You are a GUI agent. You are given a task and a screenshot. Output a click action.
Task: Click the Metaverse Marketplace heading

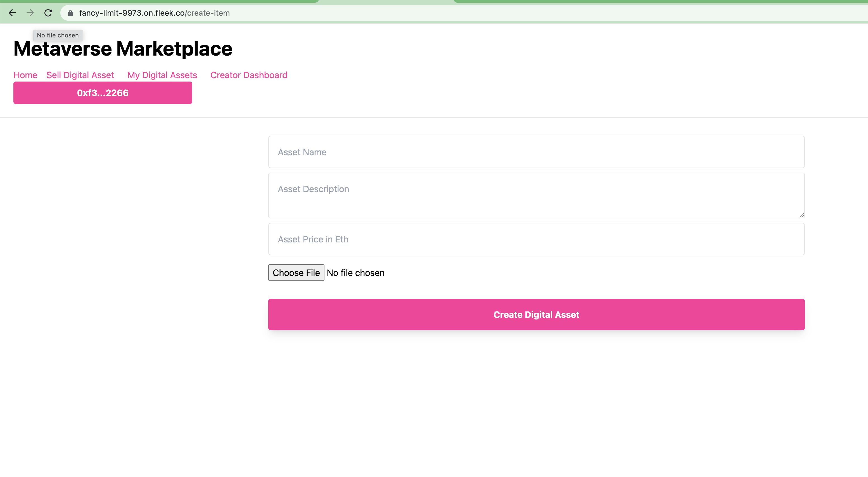(123, 49)
